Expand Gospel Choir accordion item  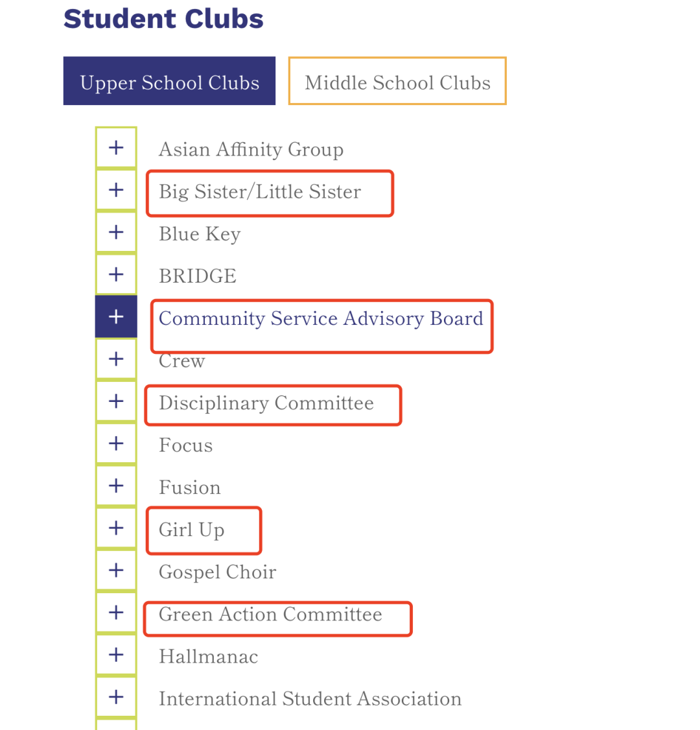point(117,571)
